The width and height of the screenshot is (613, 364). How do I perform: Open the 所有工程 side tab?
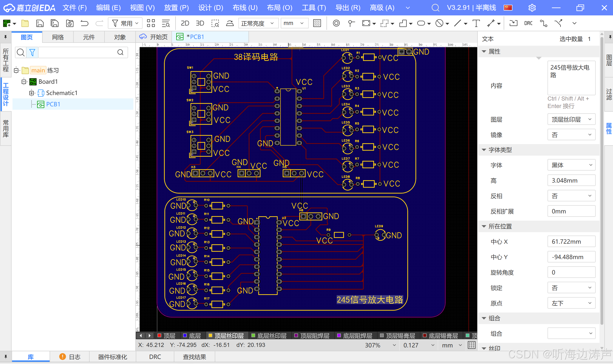click(5, 60)
